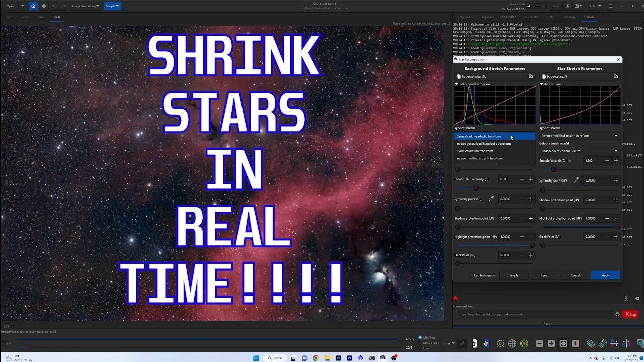
Task: Select the Min/Max radio button
Action: [x=421, y=338]
